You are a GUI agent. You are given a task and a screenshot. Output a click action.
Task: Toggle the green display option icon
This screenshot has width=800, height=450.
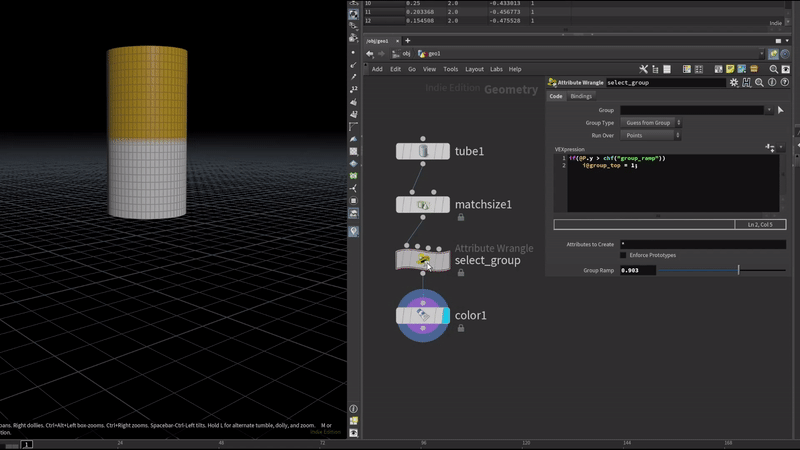coord(354,176)
